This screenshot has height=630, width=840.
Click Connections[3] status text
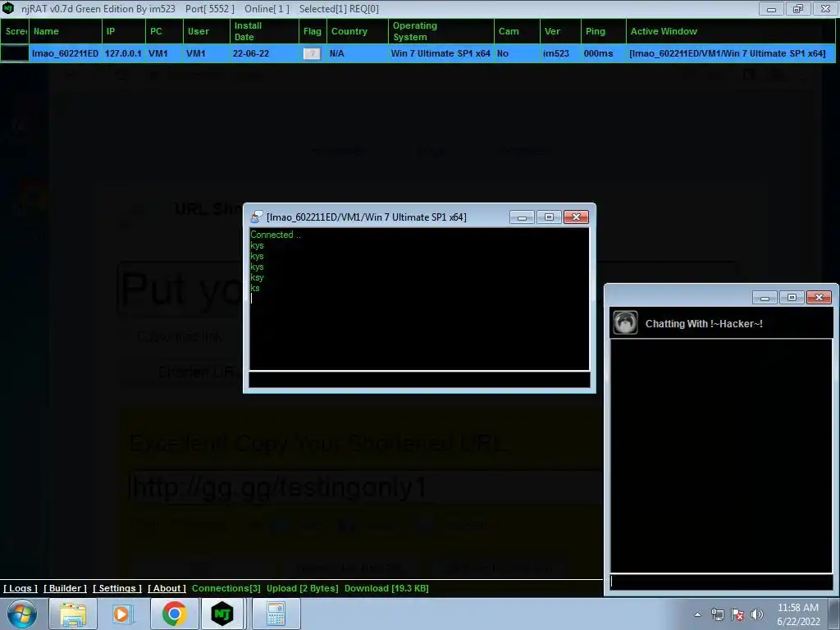226,588
